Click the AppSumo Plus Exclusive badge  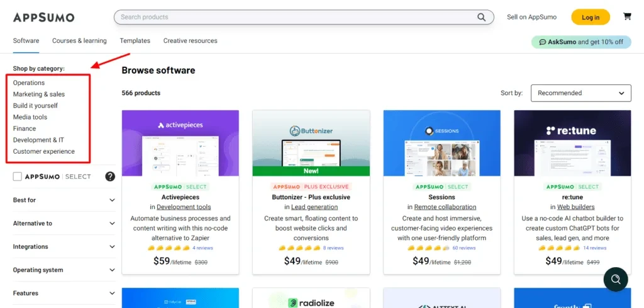pyautogui.click(x=311, y=186)
